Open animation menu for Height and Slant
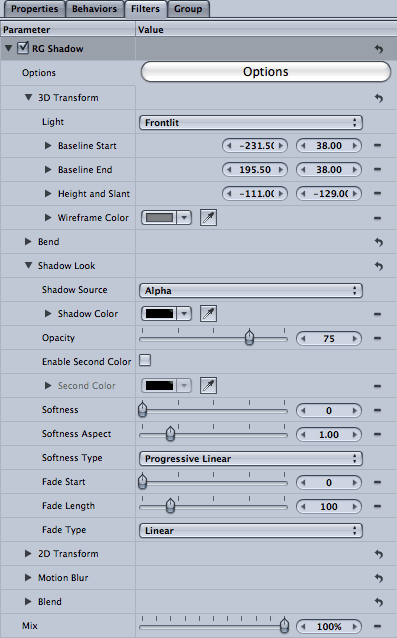Screen dimensions: 397x638 [x=377, y=193]
